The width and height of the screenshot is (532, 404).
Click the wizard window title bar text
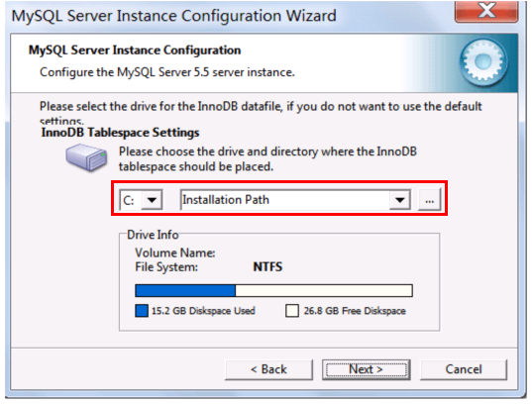[173, 16]
